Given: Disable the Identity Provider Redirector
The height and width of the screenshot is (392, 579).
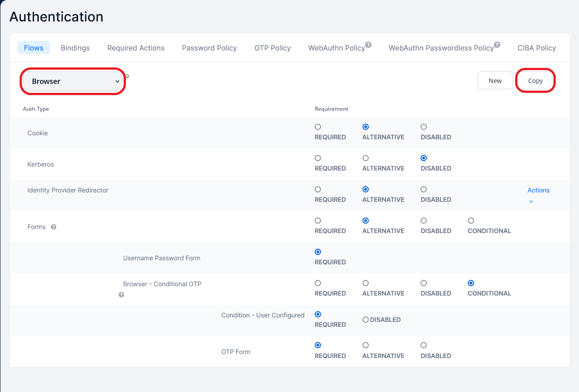Looking at the screenshot, I should (423, 189).
